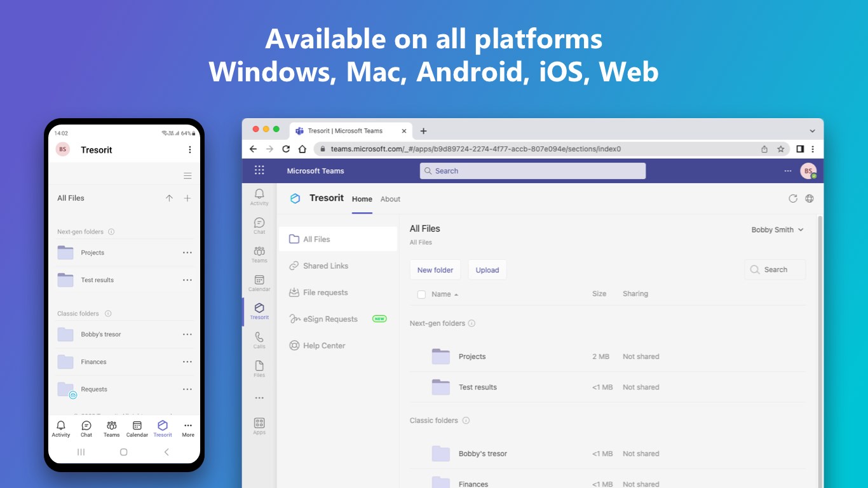Open Calendar in Teams desktop sidebar
The width and height of the screenshot is (868, 488).
(x=259, y=283)
